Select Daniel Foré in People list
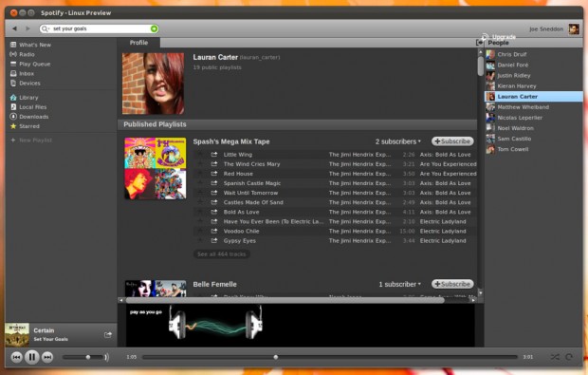588x375 pixels. pyautogui.click(x=534, y=65)
